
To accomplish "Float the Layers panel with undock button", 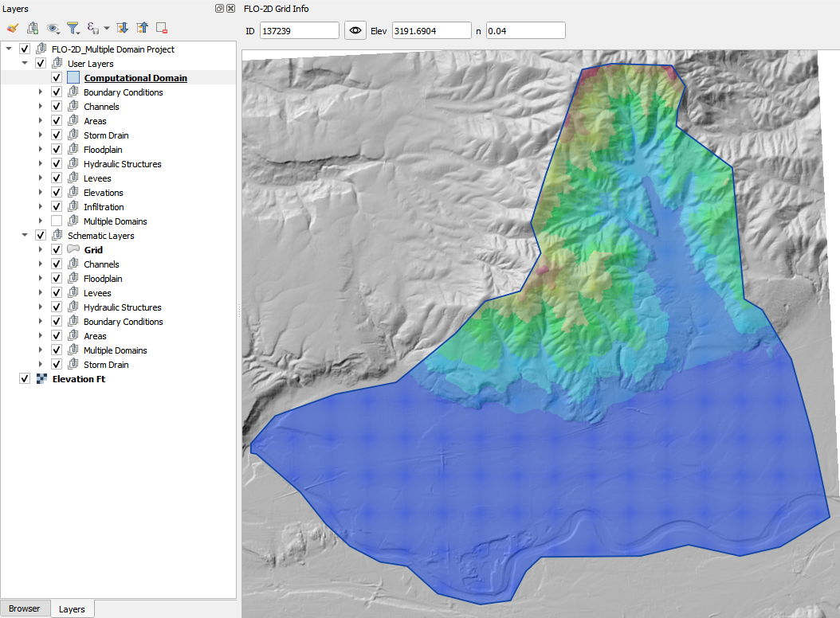I will 219,8.
